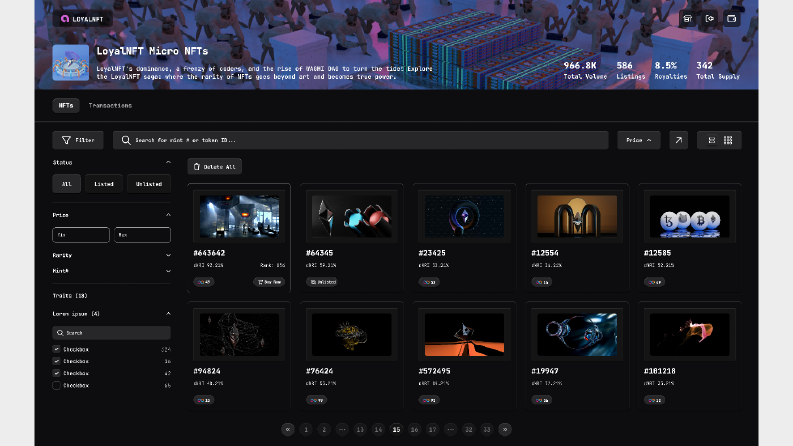Image resolution: width=793 pixels, height=446 pixels.
Task: Go to page 14 in pagination
Action: 378,429
